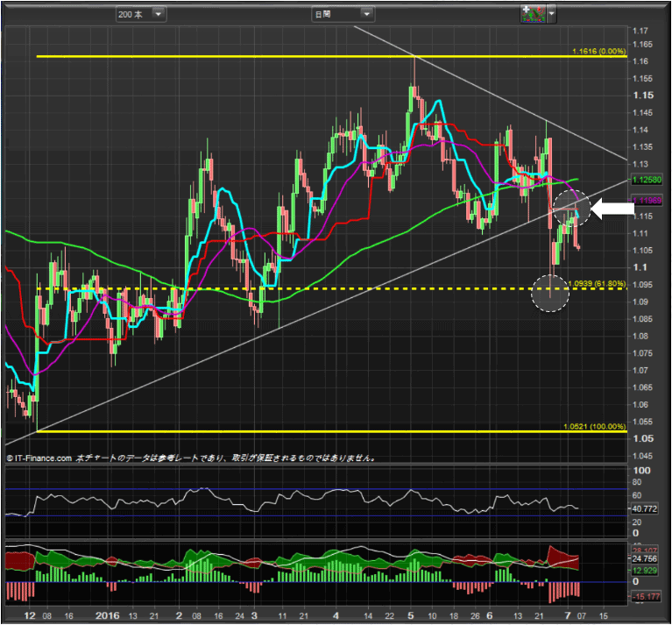The height and width of the screenshot is (625, 672).
Task: Click the 1.12580 green price label
Action: pyautogui.click(x=647, y=180)
